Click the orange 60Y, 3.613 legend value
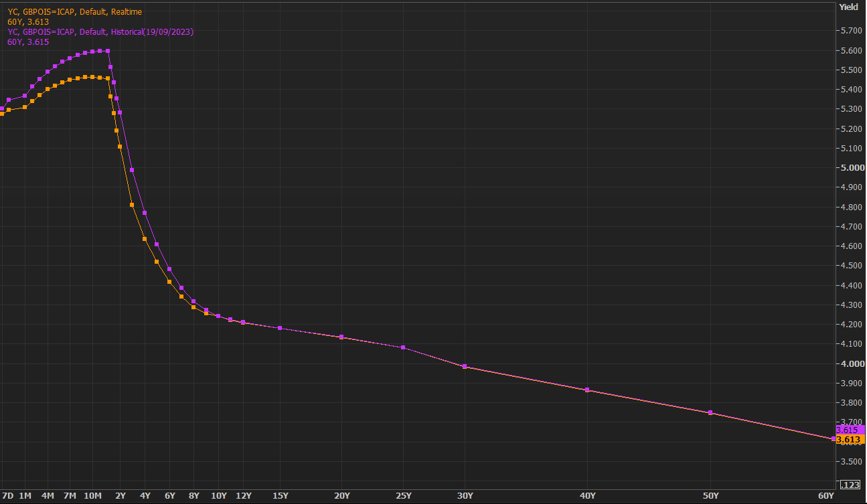 (x=28, y=22)
